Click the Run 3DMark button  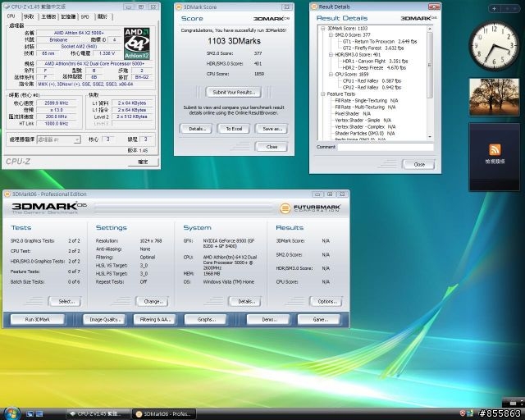point(38,320)
